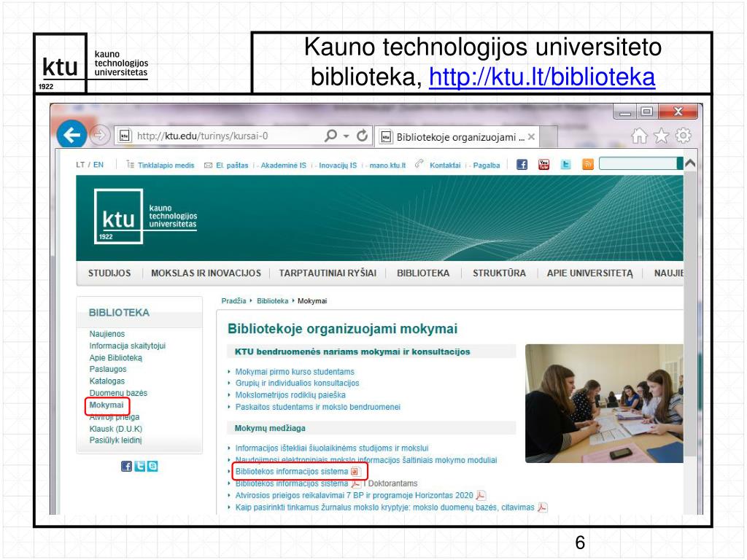Open Informacijos ištekliai šiuolaikinėms studijoms link
The width and height of the screenshot is (747, 560).
coord(332,448)
